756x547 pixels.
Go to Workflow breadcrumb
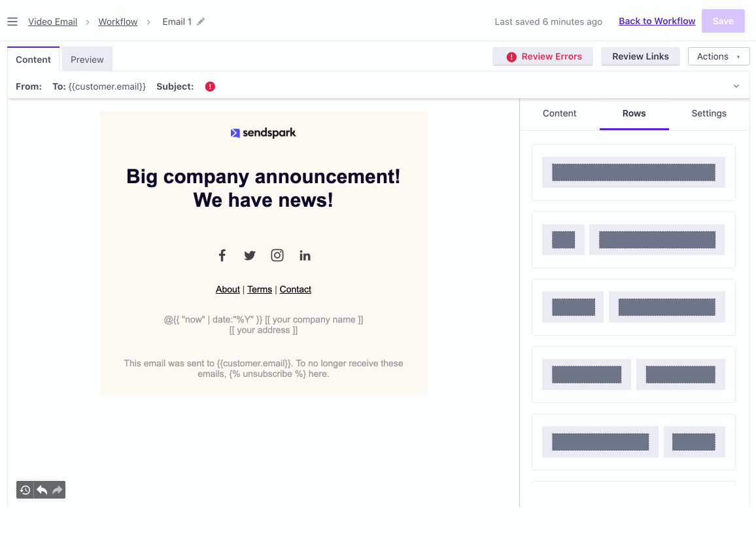tap(118, 22)
